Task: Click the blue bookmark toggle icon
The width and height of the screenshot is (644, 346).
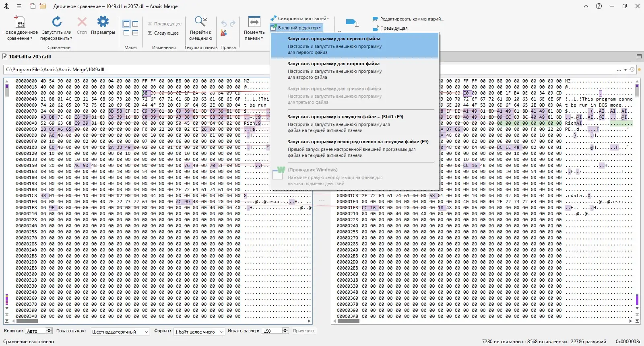Action: tap(352, 23)
